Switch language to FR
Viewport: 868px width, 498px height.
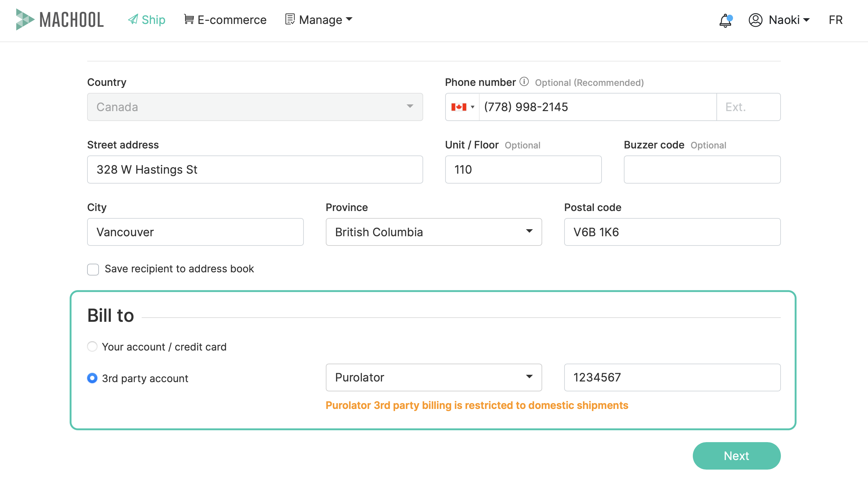835,20
